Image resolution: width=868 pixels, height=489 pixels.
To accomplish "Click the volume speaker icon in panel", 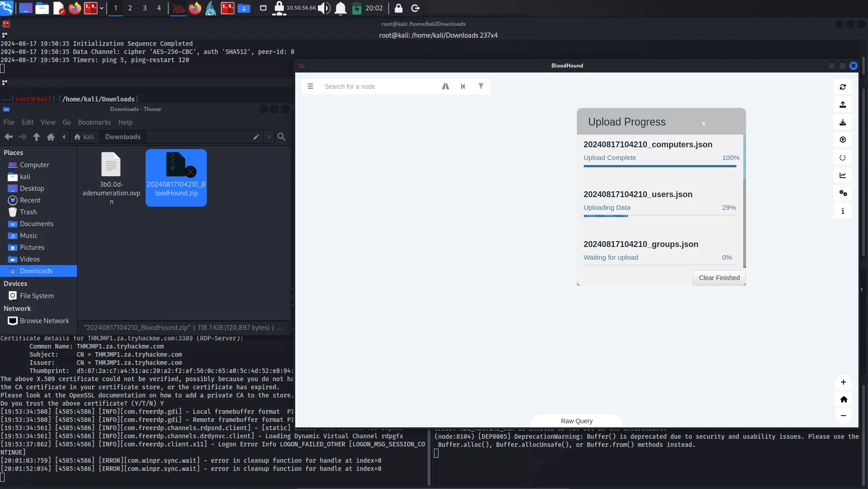I will [324, 8].
